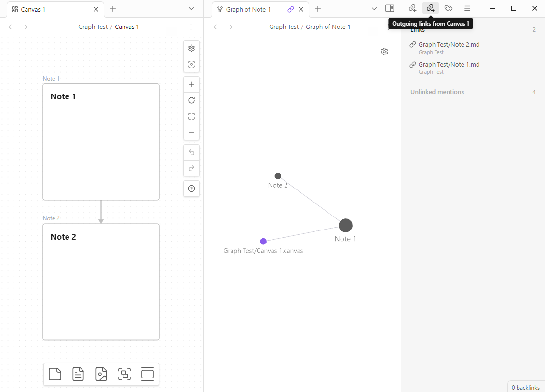Select the outgoing links panel tab
The image size is (545, 392).
click(x=431, y=8)
